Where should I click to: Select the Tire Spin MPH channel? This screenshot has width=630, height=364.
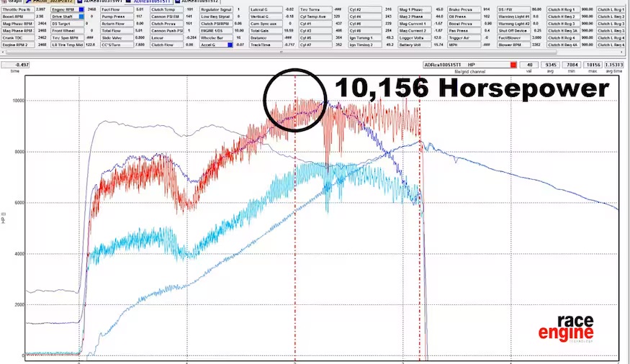(68, 37)
